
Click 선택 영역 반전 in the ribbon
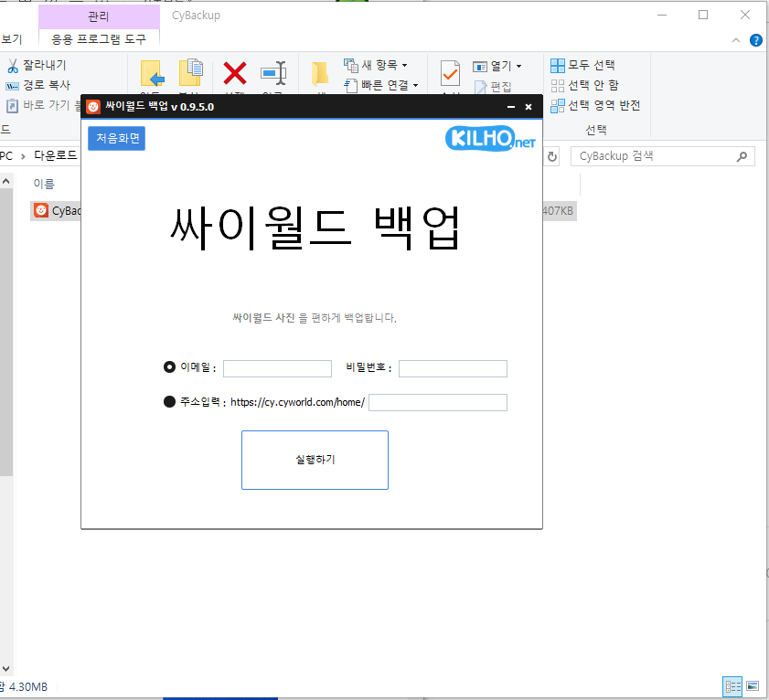(x=595, y=105)
